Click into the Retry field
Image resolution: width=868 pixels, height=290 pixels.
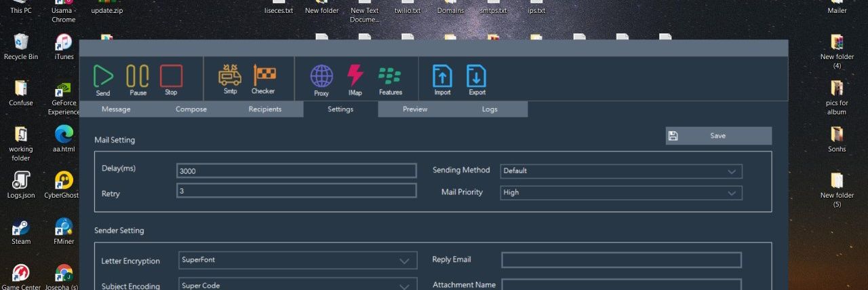296,191
